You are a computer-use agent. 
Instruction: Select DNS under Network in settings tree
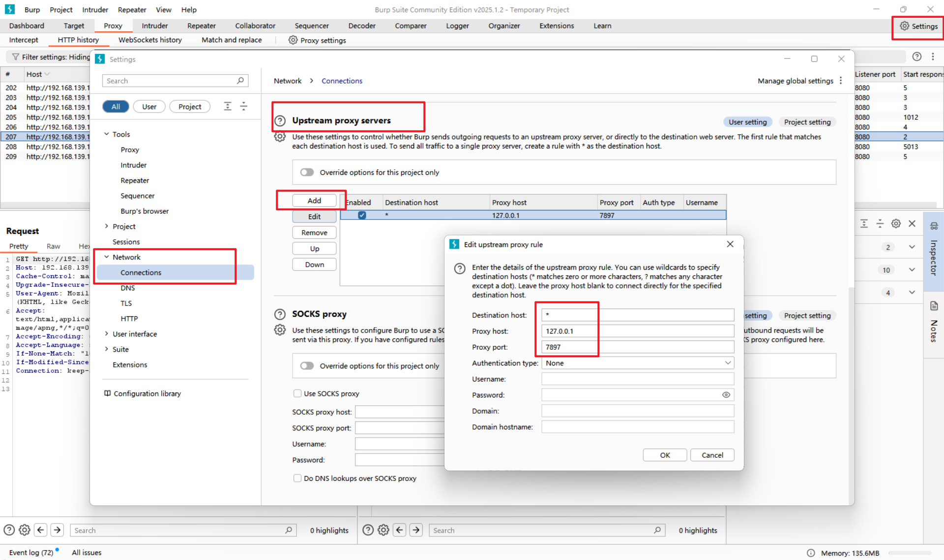(128, 288)
